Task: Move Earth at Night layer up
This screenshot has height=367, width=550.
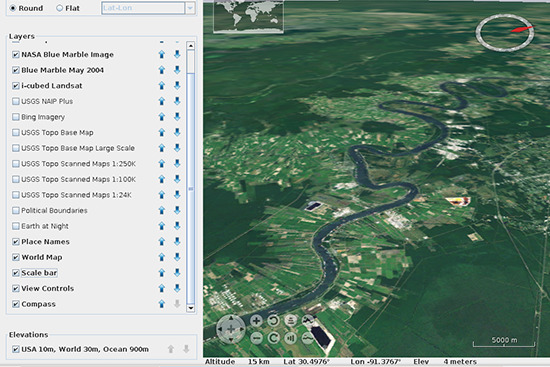Action: click(x=162, y=226)
